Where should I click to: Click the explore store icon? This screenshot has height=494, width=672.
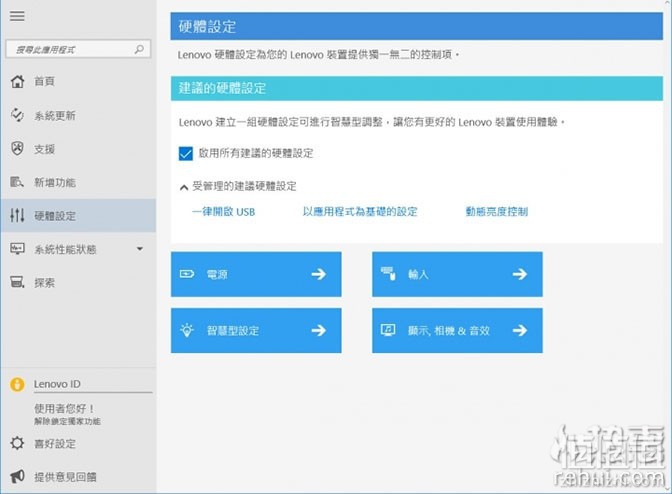click(x=17, y=282)
